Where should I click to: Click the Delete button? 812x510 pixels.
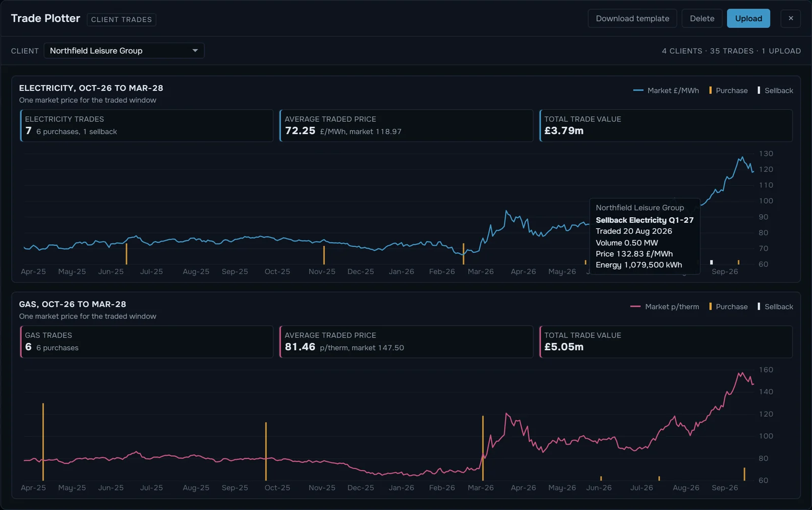click(x=702, y=18)
